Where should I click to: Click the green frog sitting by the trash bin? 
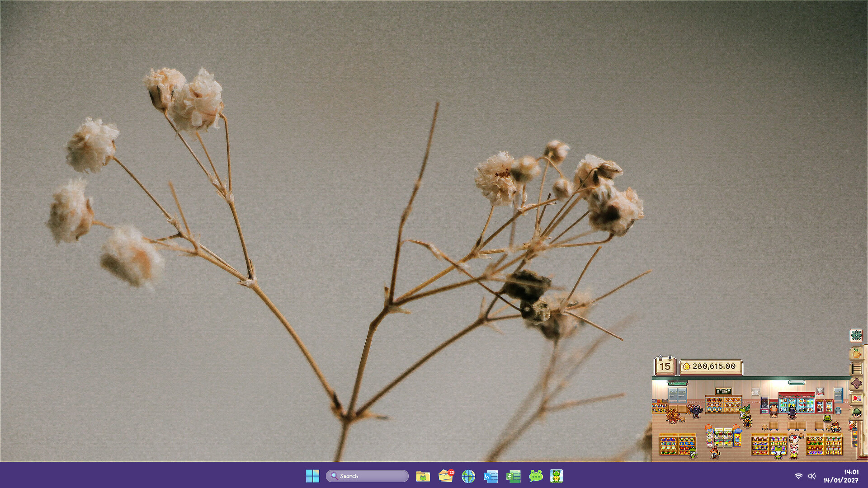[827, 418]
